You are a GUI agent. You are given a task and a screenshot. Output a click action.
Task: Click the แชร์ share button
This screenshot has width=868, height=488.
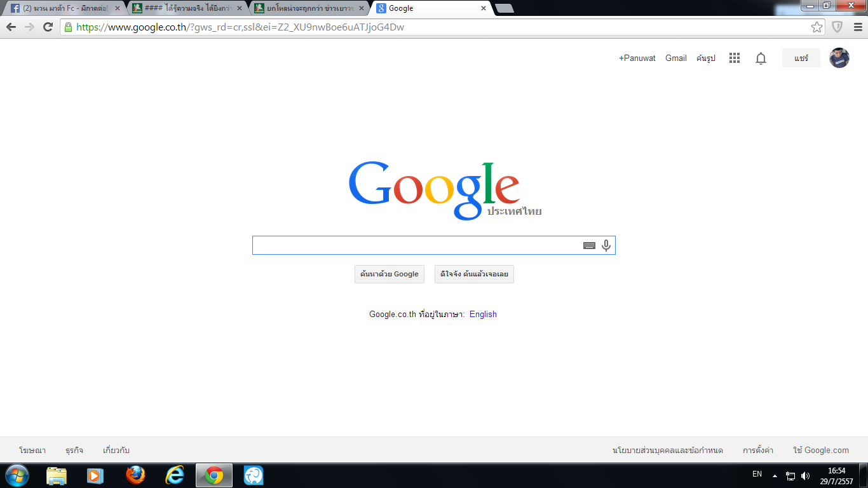pos(801,58)
